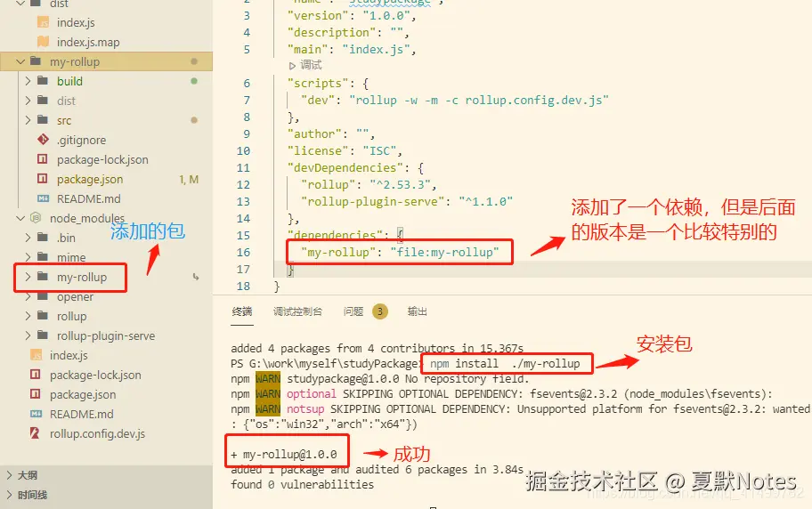This screenshot has width=812, height=509.
Task: Switch to the 调试控制台 debug console tab
Action: [297, 311]
